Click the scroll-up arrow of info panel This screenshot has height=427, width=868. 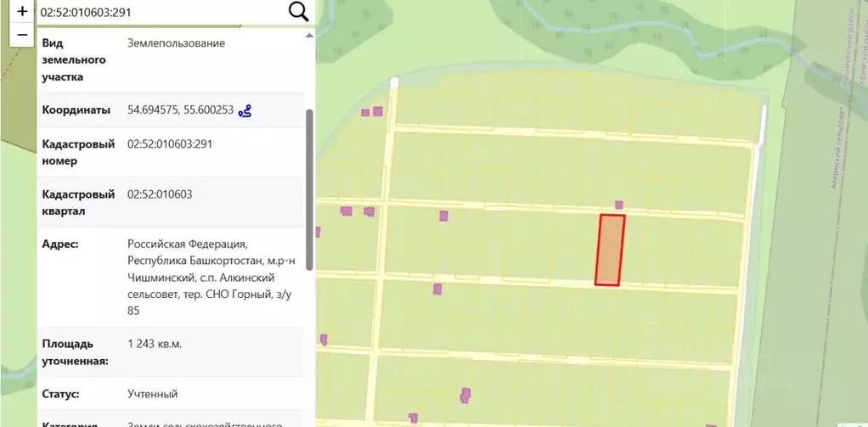point(309,36)
